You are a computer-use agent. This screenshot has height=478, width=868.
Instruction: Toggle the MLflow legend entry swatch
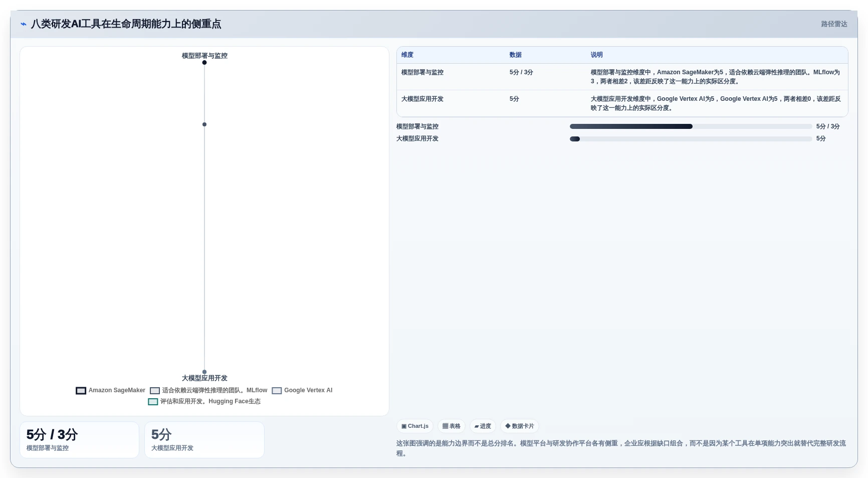click(x=155, y=391)
